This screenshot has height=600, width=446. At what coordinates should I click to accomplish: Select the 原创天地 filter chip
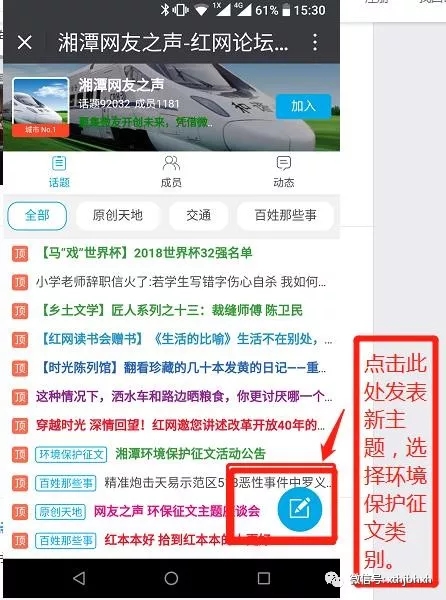pos(118,215)
